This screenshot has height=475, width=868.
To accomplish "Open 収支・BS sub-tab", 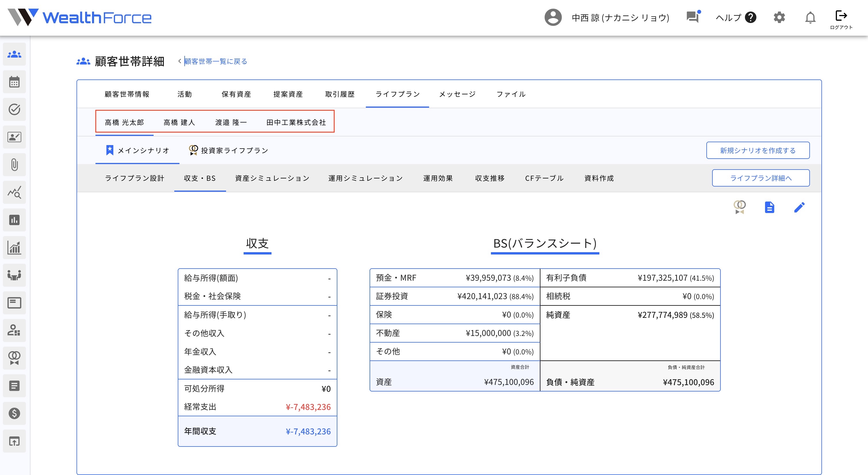I will (200, 178).
